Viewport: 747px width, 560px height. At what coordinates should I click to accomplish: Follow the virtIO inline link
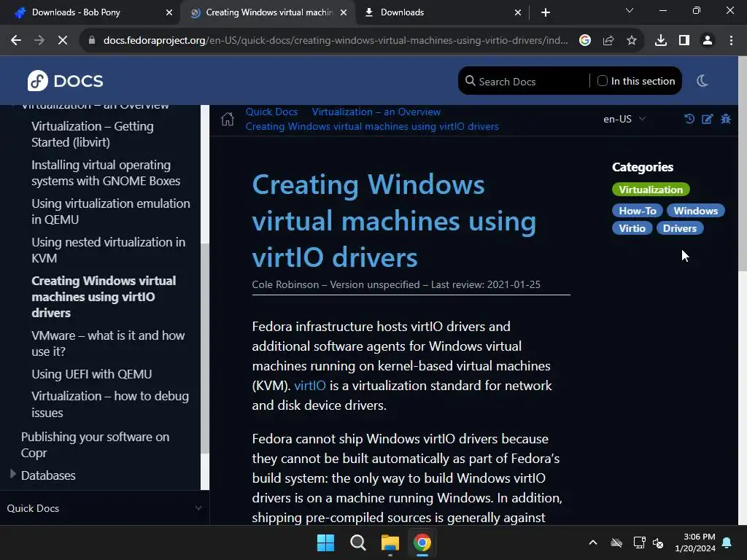309,385
